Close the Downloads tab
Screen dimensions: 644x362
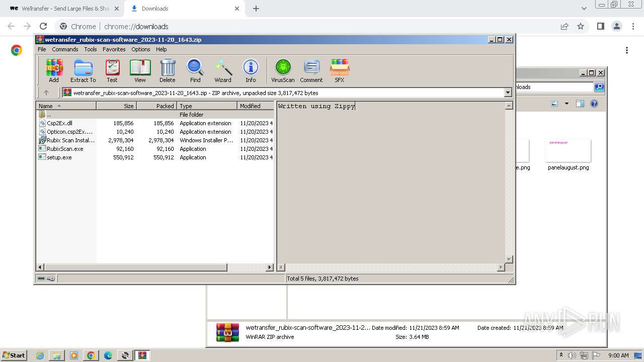tap(236, 9)
